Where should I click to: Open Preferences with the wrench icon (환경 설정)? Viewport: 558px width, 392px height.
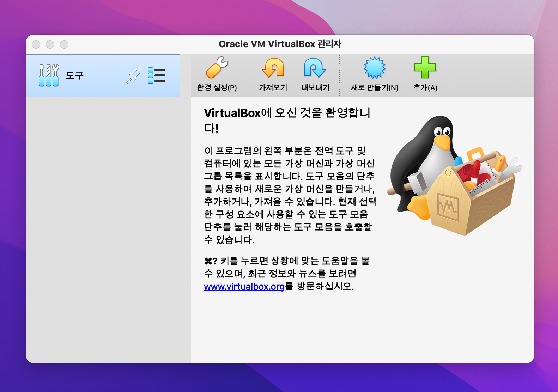217,68
